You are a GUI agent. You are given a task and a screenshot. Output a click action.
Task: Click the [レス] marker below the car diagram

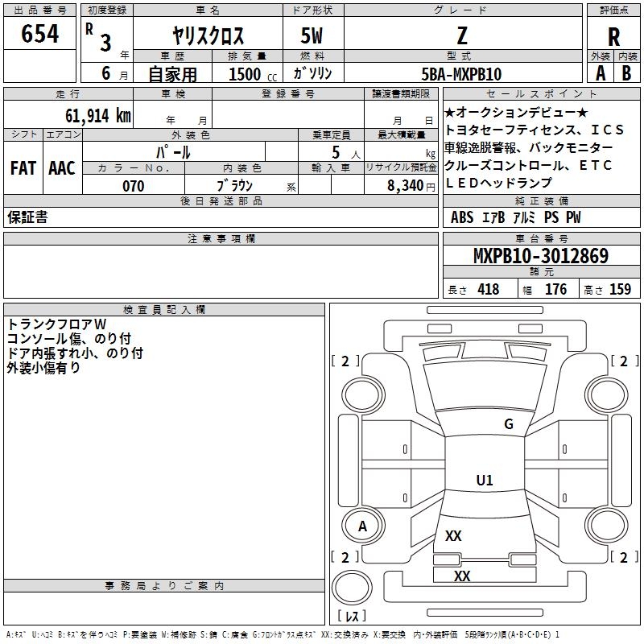pyautogui.click(x=351, y=617)
